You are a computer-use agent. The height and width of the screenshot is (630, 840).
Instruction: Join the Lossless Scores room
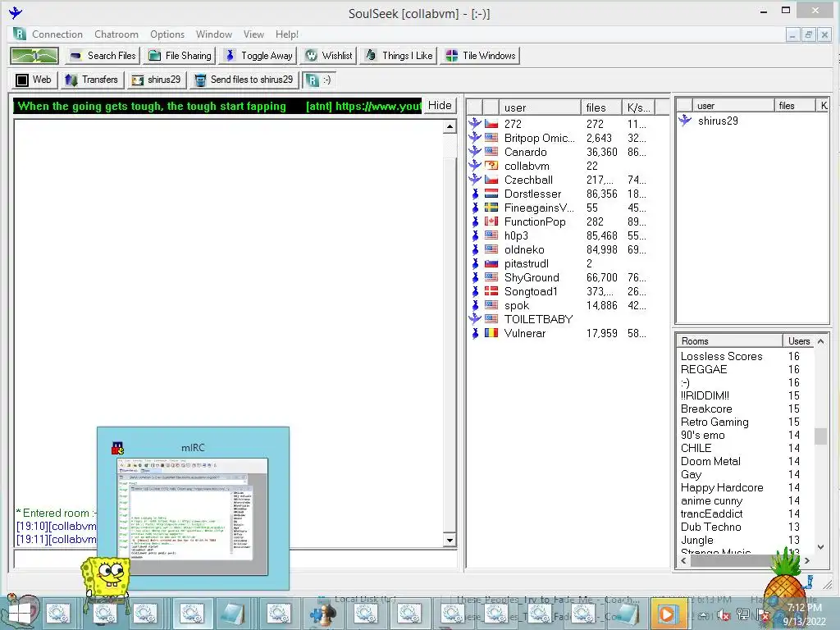721,356
